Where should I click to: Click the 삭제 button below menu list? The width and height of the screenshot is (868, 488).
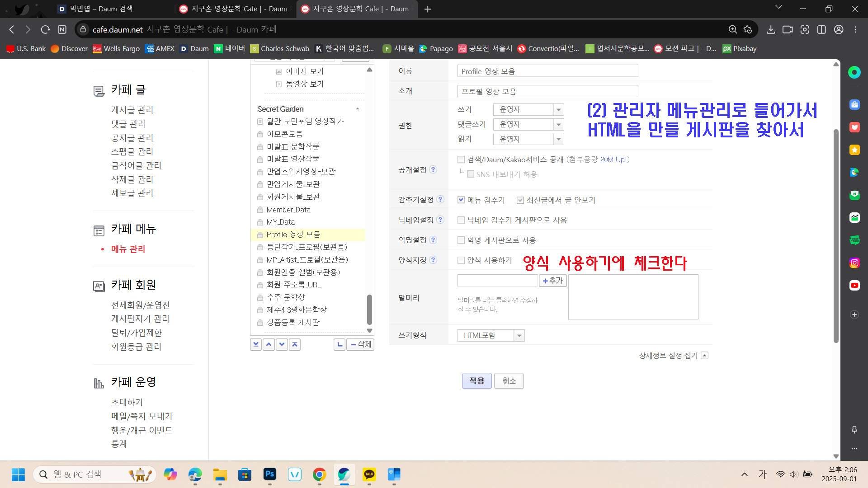(x=360, y=344)
